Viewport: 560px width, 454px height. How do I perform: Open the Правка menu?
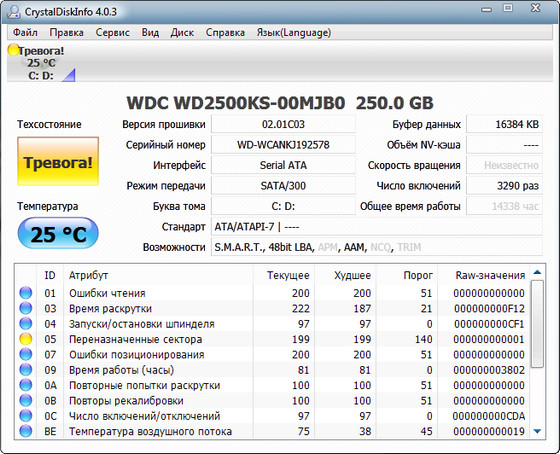click(66, 33)
